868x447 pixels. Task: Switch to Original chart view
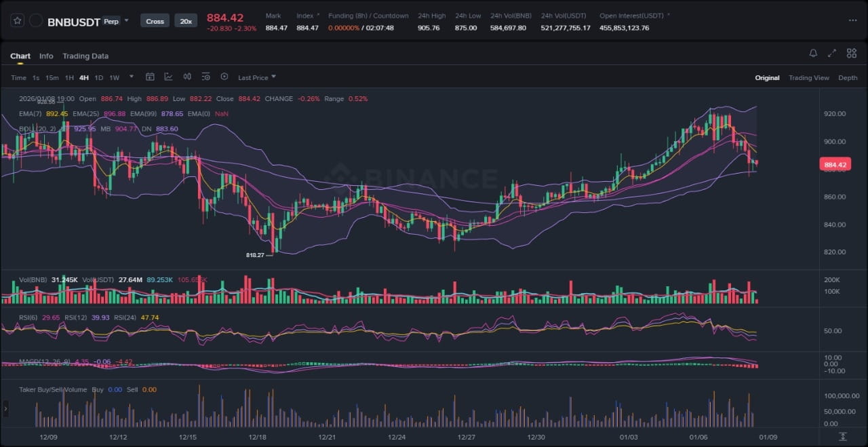point(767,78)
